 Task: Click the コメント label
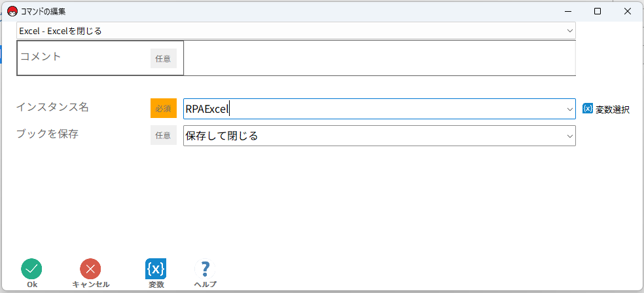tap(41, 56)
